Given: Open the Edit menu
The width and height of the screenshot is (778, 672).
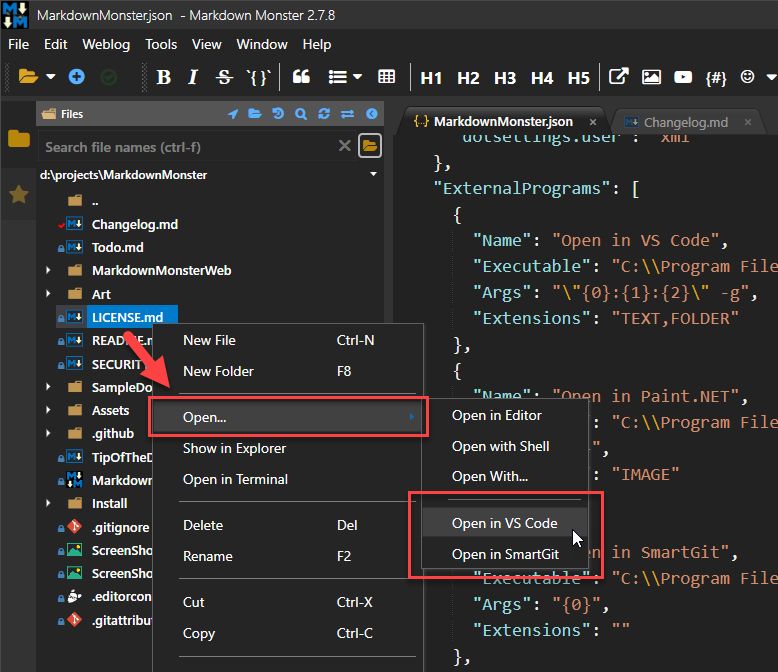Looking at the screenshot, I should coord(56,44).
